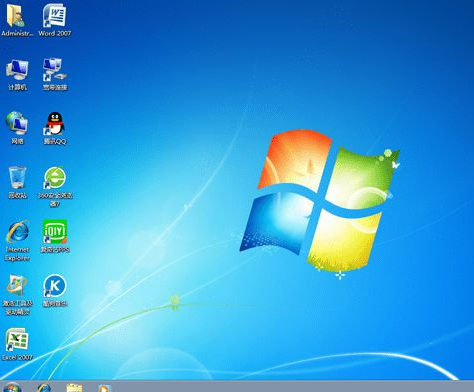
Task: Click an empty area of the taskbar
Action: pyautogui.click(x=283, y=387)
